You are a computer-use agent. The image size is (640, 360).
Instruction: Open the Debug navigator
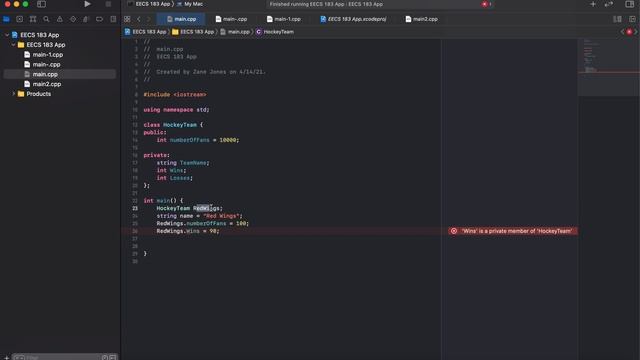(x=86, y=19)
